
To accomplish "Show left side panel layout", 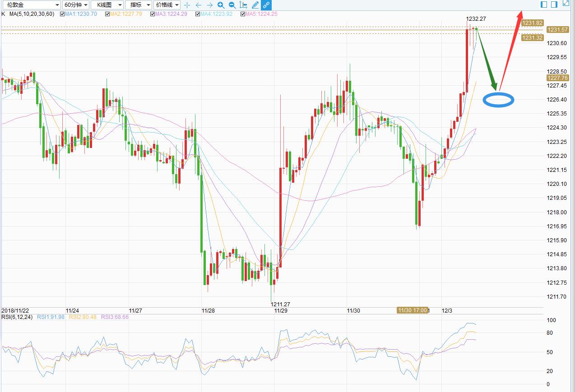I will coord(544,4).
